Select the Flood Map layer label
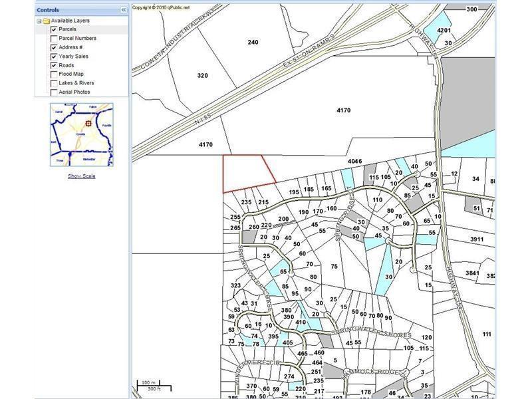This screenshot has height=399, width=532. coord(71,74)
